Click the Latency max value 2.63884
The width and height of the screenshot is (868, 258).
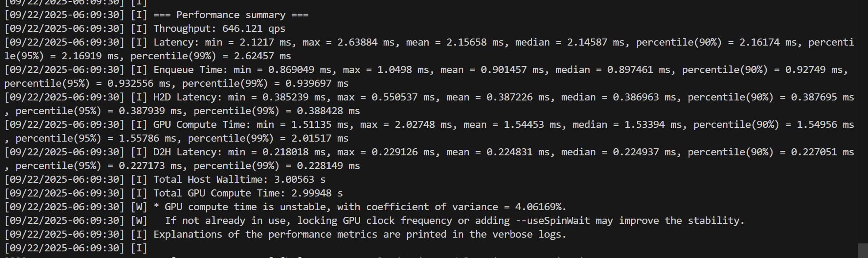point(358,42)
